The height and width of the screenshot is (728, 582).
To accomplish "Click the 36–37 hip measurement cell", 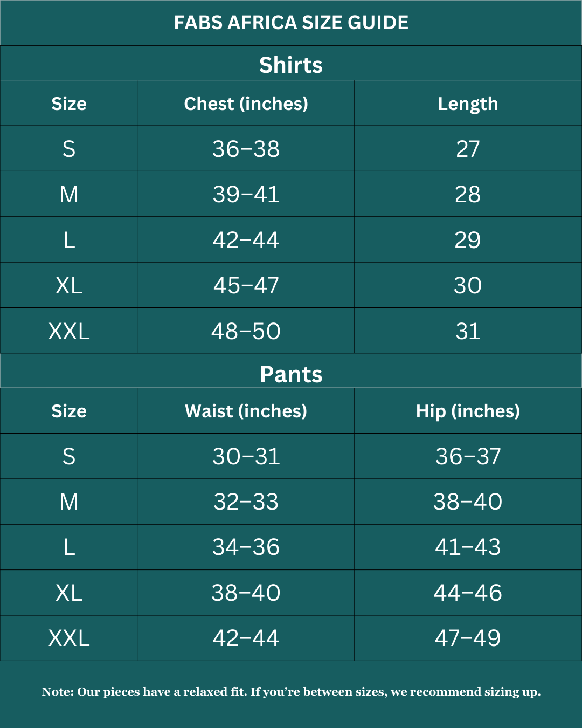I will (468, 456).
